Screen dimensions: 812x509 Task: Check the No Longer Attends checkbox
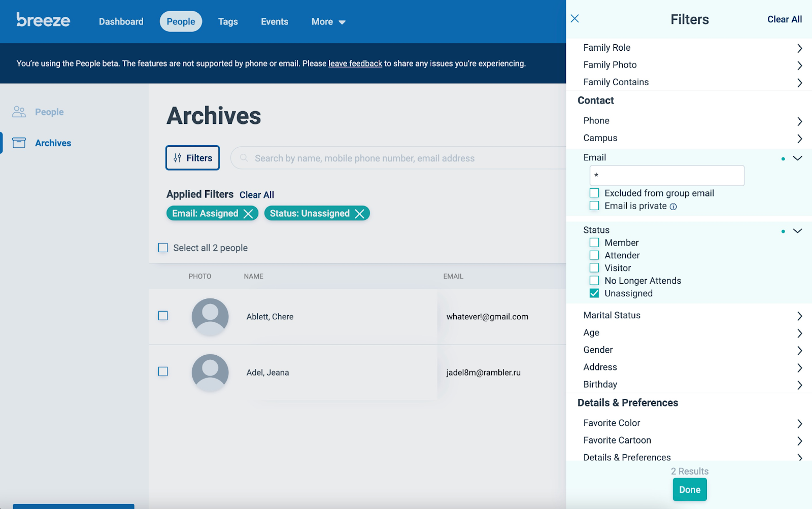[x=594, y=281]
